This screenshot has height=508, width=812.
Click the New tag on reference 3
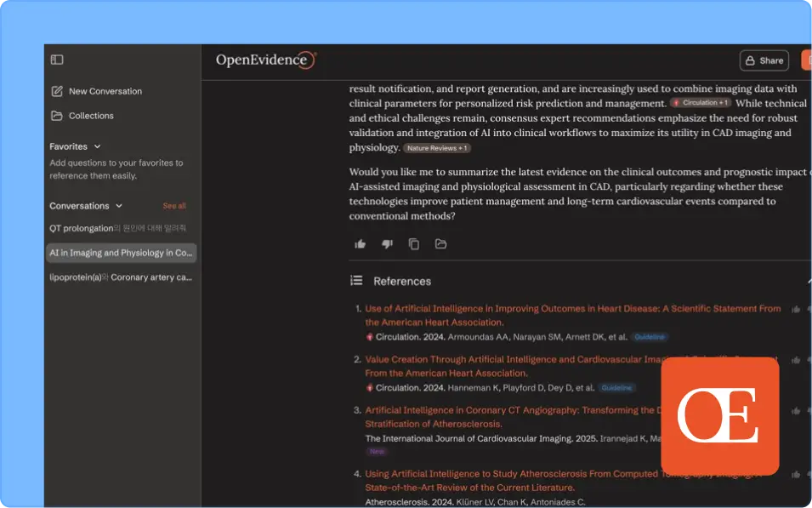pos(377,452)
